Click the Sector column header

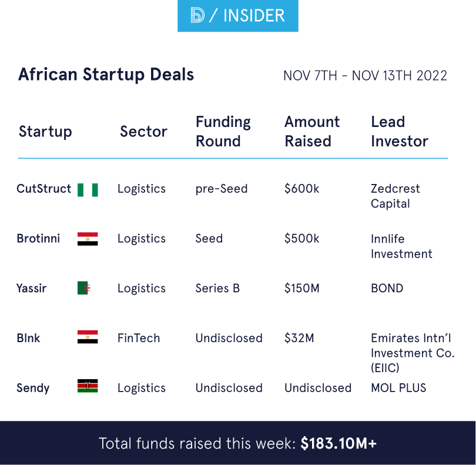143,132
